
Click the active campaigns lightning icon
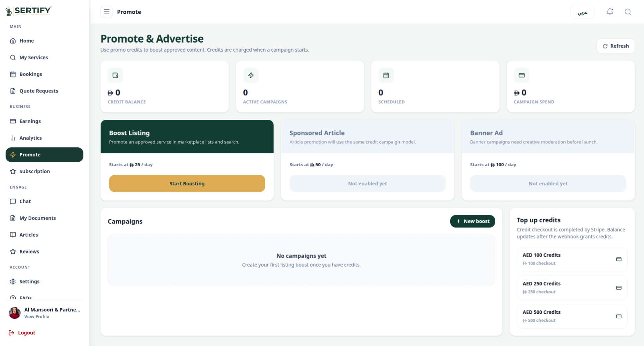tap(251, 75)
